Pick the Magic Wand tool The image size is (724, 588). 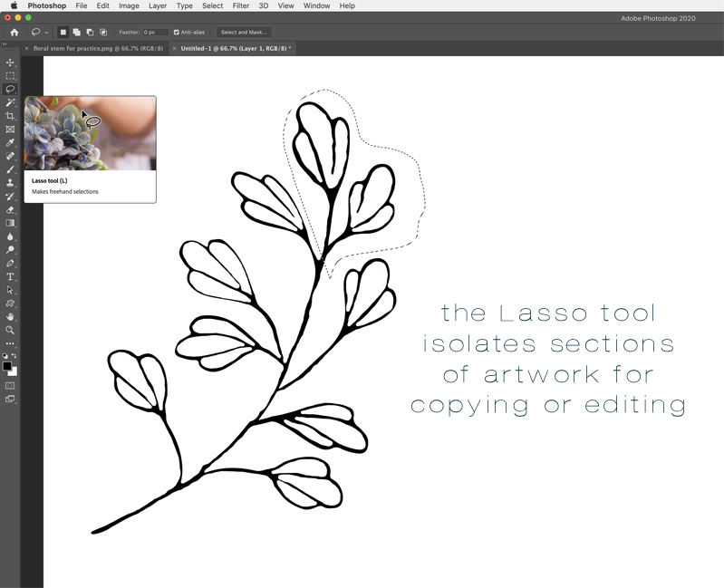[11, 103]
